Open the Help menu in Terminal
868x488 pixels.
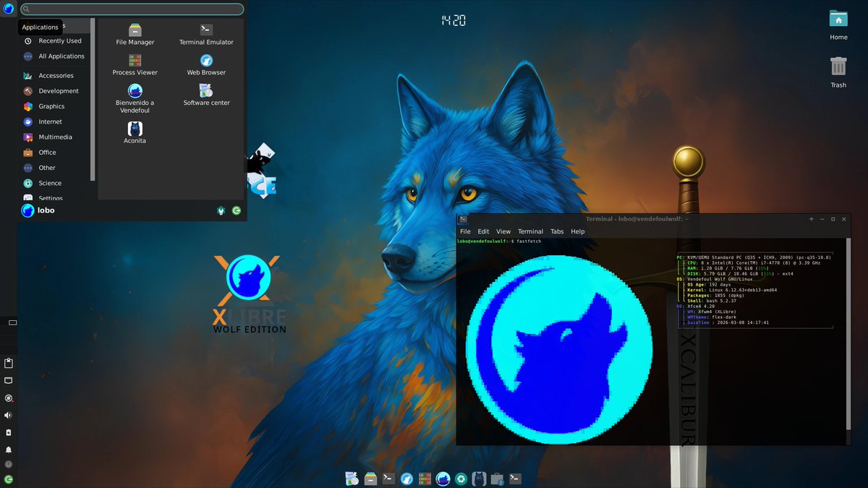coord(577,231)
